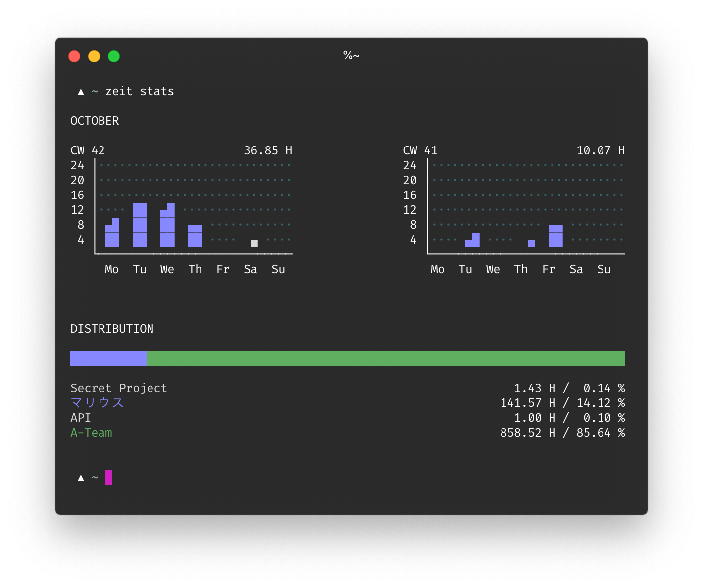
Task: Click the "10.07 H" total
Action: [x=601, y=150]
